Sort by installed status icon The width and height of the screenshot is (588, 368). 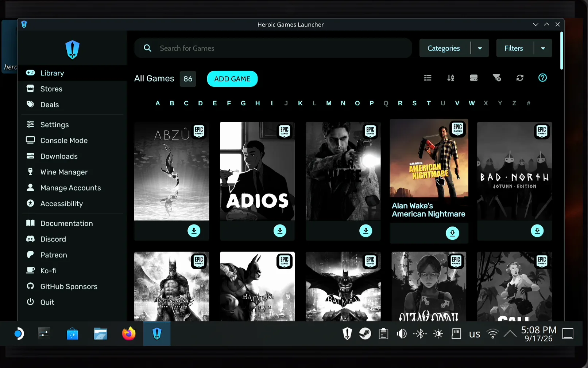[474, 78]
